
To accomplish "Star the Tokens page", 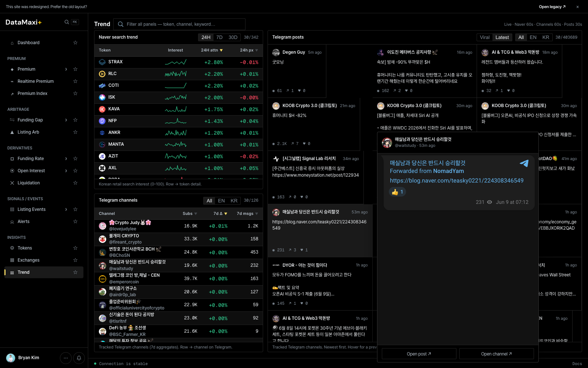I will [75, 248].
